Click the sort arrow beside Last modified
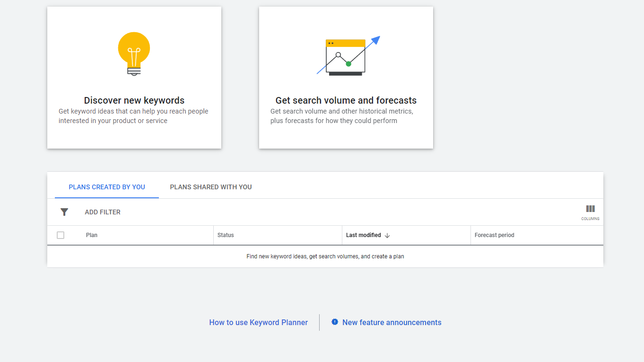 click(387, 235)
